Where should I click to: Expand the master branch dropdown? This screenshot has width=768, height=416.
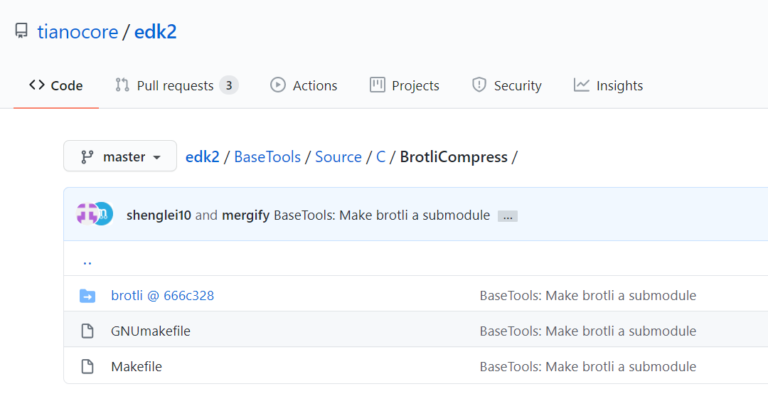(120, 157)
